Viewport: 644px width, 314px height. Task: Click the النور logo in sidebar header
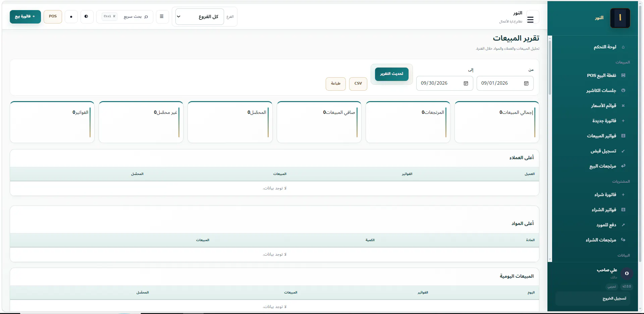pos(620,18)
